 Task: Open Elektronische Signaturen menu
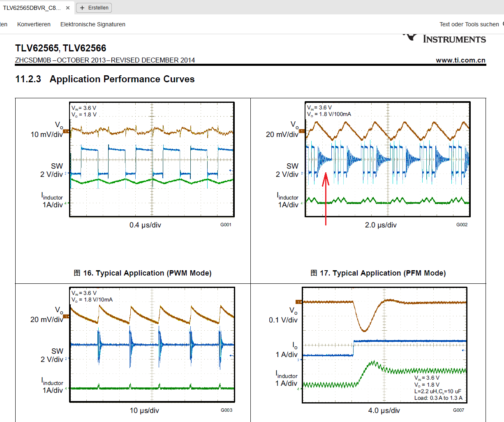point(92,24)
